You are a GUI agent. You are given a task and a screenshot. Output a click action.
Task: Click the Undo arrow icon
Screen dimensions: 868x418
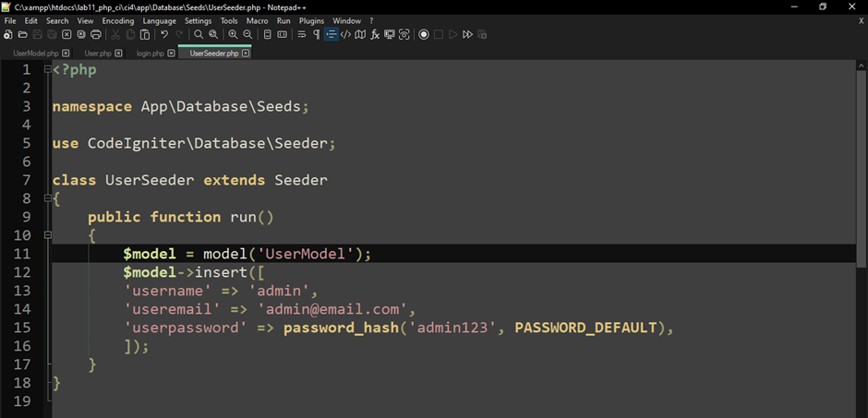pos(164,34)
